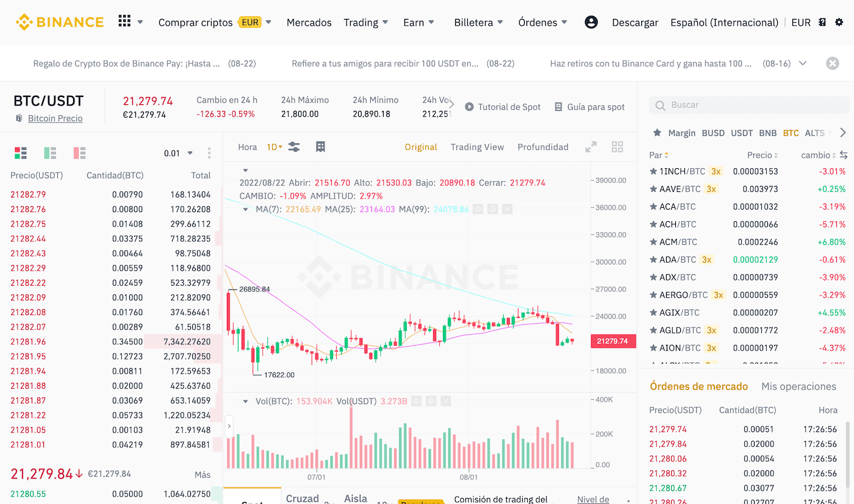
Task: Open the 0.01 price grouping dropdown
Action: (x=178, y=153)
